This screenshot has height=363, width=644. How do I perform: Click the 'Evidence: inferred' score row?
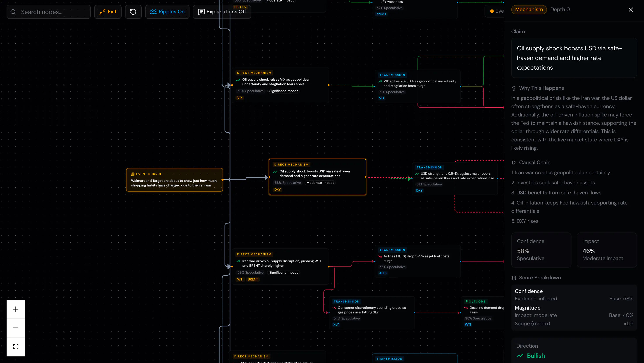574,299
